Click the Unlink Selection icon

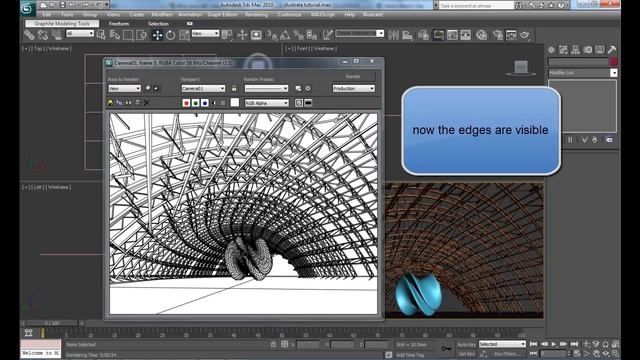click(42, 35)
